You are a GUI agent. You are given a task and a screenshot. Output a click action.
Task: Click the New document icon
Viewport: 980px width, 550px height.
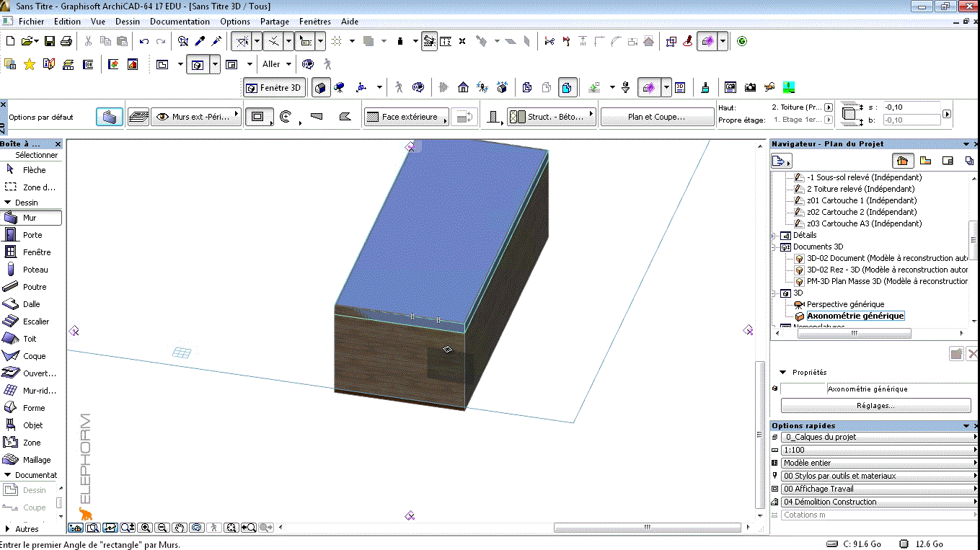10,41
